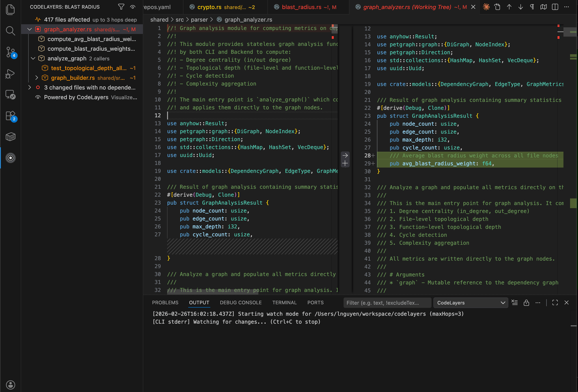Open the Run and Debug icon
This screenshot has width=578, height=392.
tap(10, 73)
